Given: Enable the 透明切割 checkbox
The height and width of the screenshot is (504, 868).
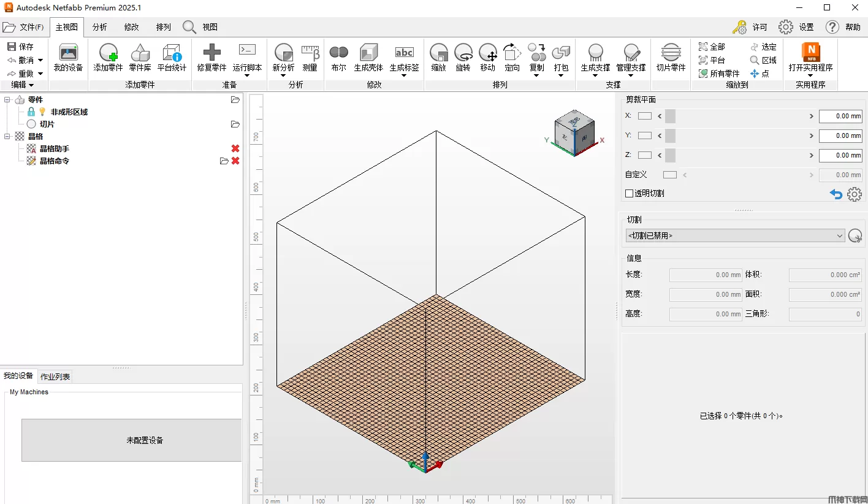Looking at the screenshot, I should [629, 193].
